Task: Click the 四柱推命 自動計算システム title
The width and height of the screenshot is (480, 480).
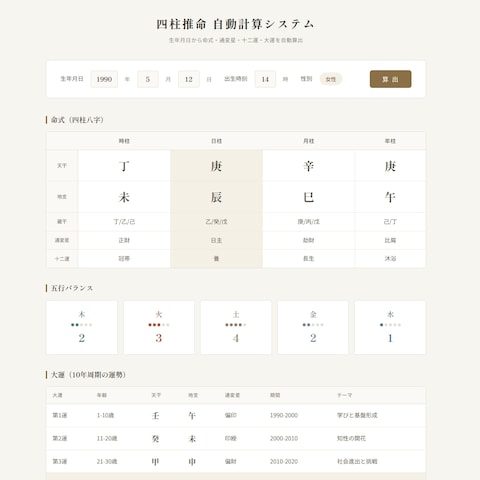Action: pyautogui.click(x=235, y=24)
